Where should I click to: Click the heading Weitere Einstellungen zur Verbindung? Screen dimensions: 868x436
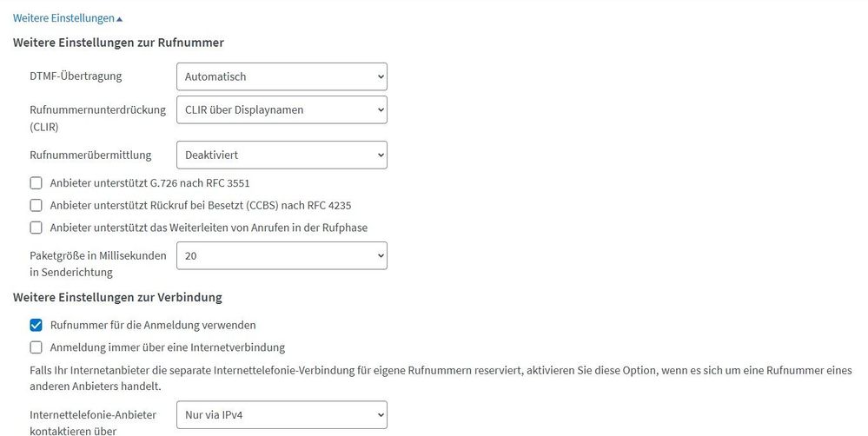point(117,297)
